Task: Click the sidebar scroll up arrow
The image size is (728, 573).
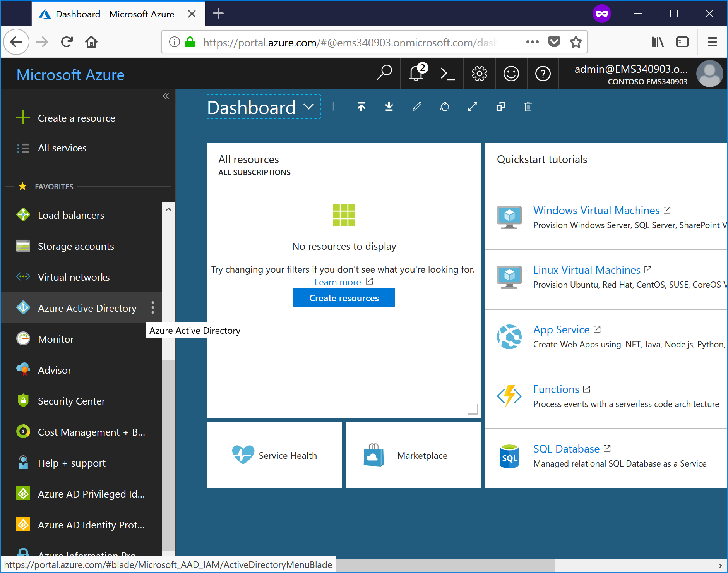Action: pos(168,209)
